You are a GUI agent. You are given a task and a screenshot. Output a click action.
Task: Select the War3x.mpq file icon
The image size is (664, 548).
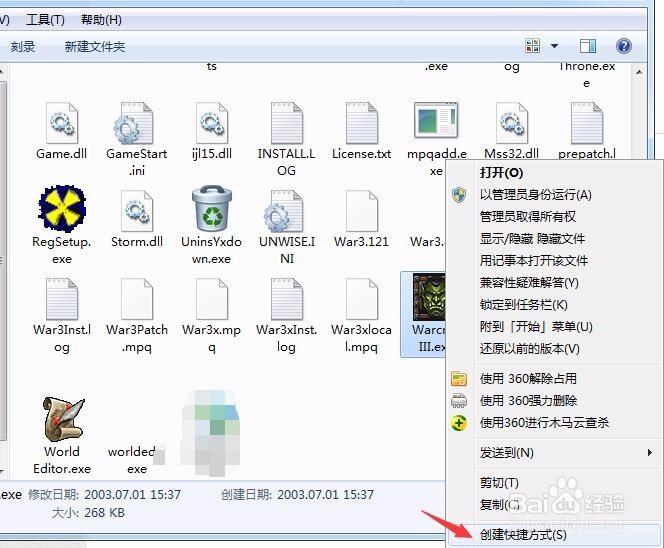(x=212, y=299)
